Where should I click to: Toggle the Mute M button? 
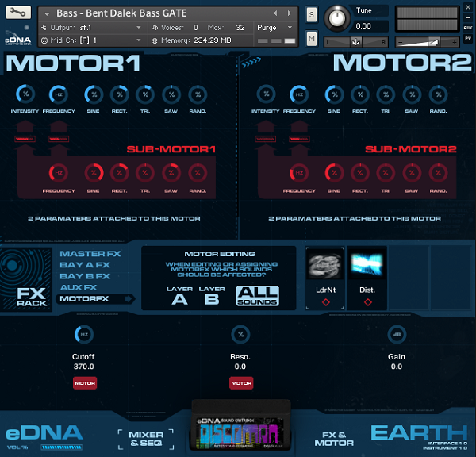pos(312,39)
